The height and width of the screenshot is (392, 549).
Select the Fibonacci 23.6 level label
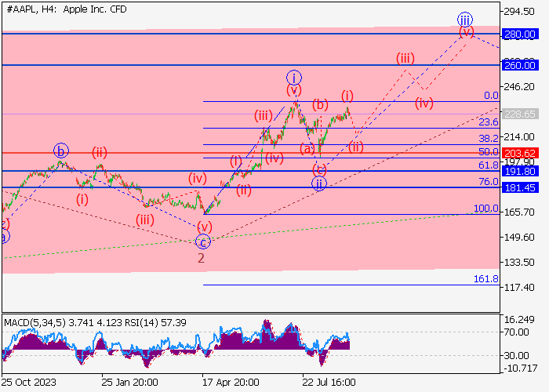pos(489,122)
